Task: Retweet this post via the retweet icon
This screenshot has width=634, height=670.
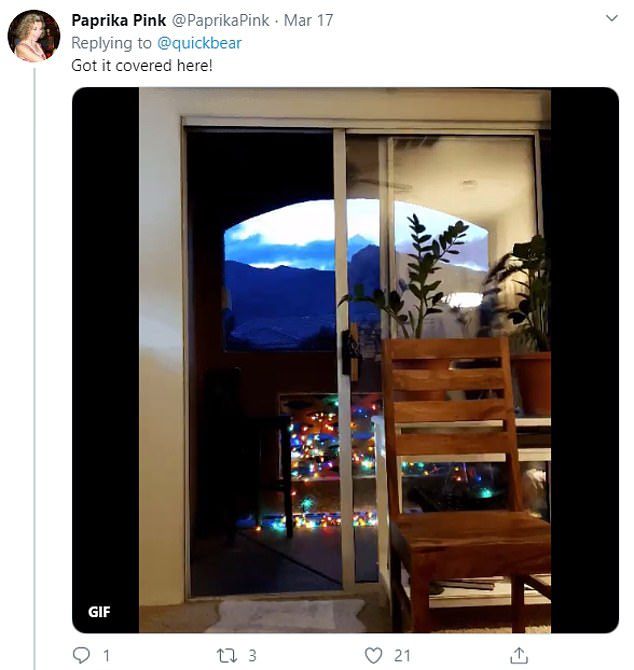Action: [226, 655]
